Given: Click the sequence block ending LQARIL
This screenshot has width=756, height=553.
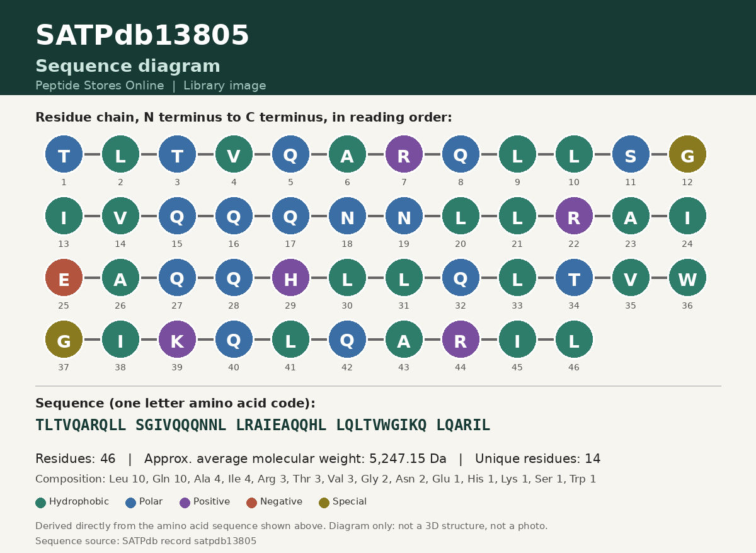Looking at the screenshot, I should pos(463,426).
